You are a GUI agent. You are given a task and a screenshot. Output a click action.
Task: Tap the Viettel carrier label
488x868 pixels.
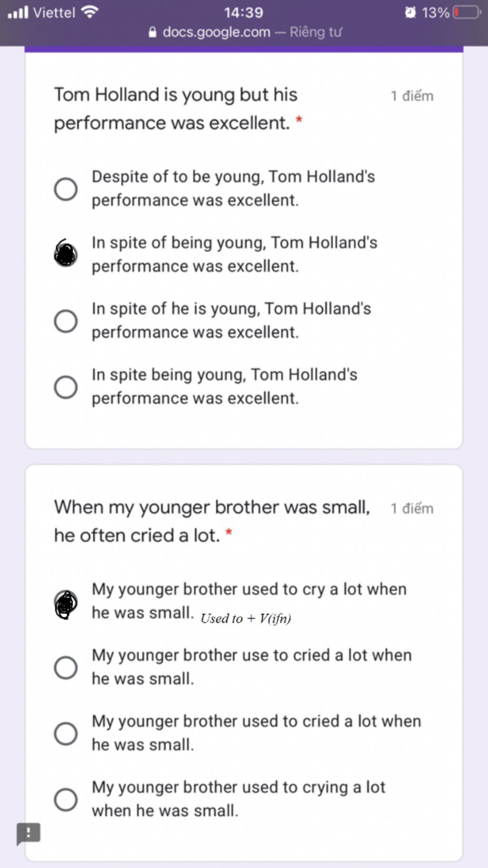pos(54,12)
